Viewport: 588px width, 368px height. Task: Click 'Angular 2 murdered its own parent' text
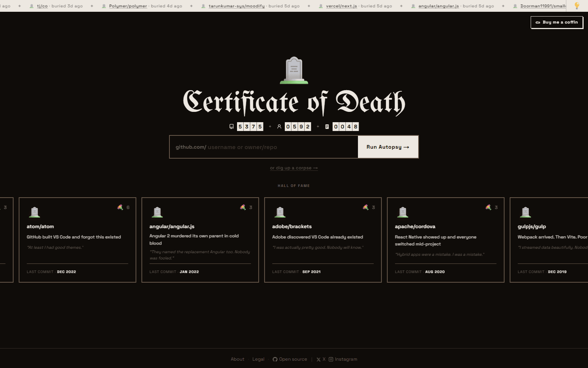194,240
